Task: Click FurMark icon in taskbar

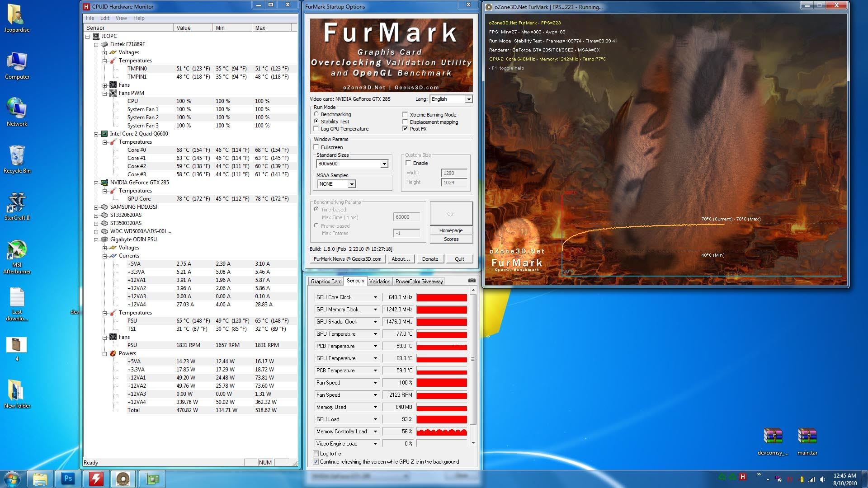Action: (123, 479)
